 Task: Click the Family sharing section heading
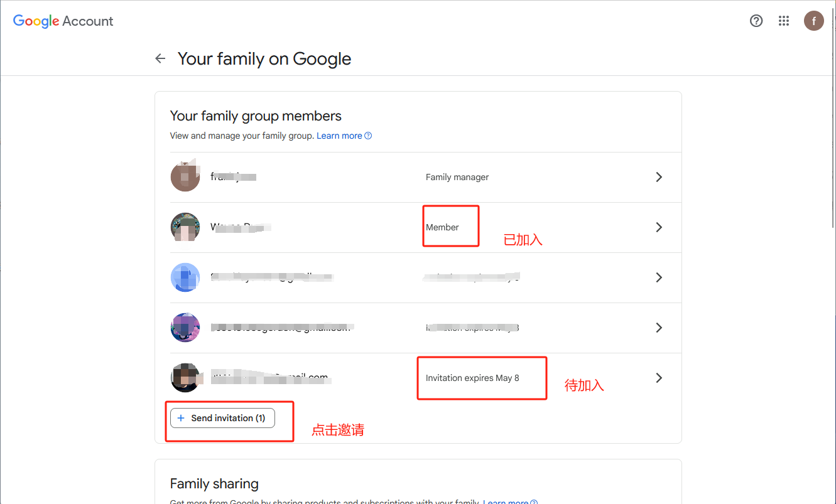pos(214,484)
